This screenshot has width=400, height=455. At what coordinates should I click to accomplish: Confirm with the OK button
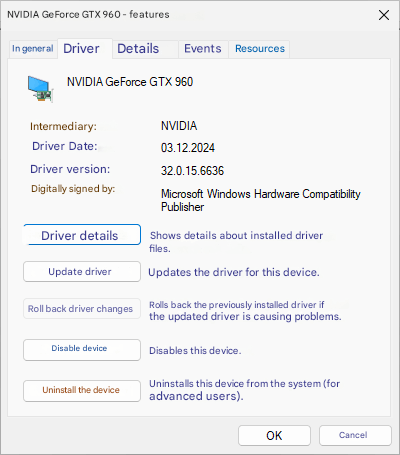point(274,435)
